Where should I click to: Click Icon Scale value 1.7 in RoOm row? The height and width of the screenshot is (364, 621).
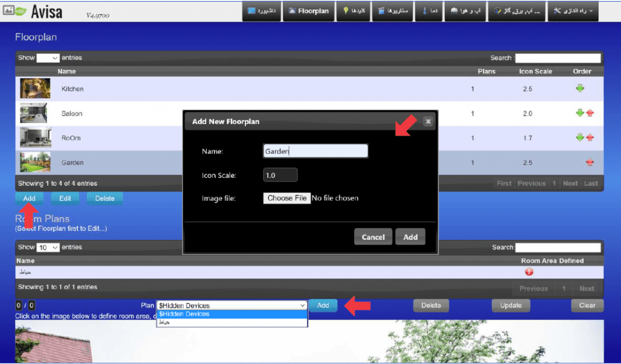pos(527,138)
